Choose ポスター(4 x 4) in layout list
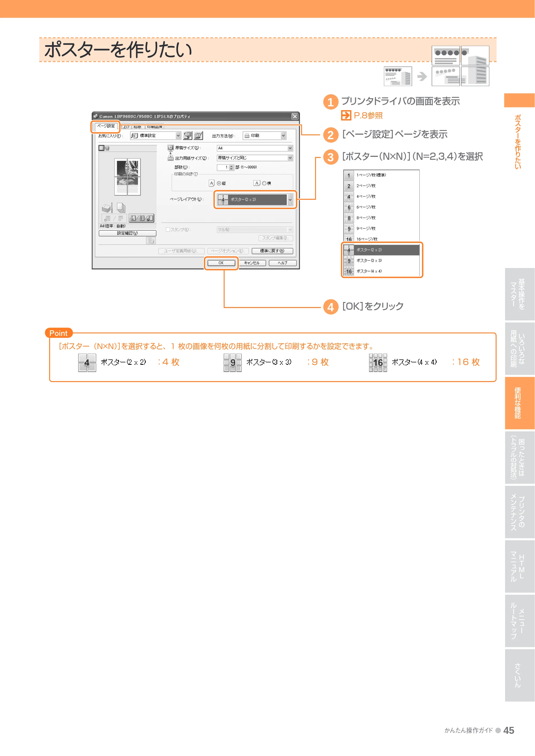Image resolution: width=535 pixels, height=756 pixels. [x=382, y=271]
